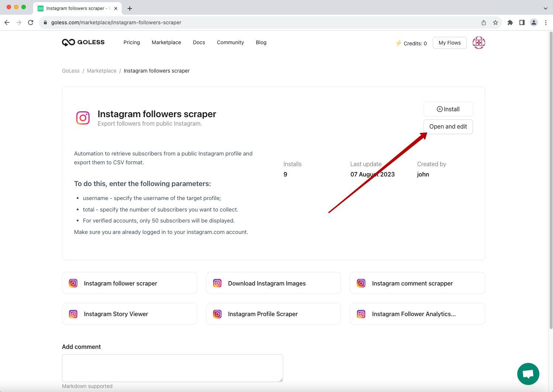Click the 'Created by' label
The height and width of the screenshot is (392, 553).
(x=432, y=164)
